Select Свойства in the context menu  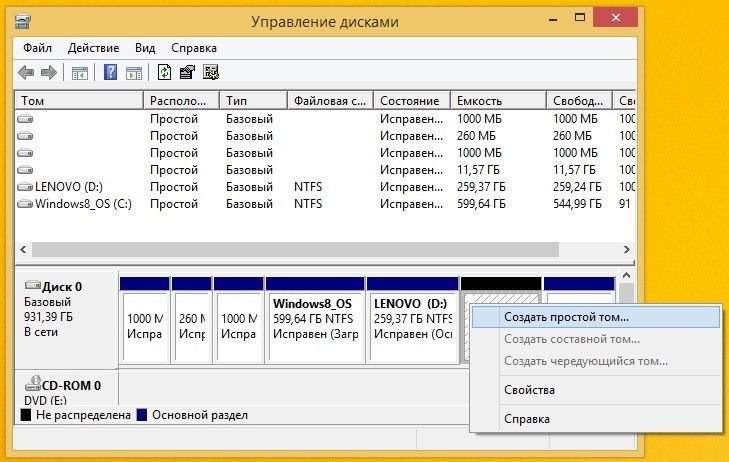(529, 390)
